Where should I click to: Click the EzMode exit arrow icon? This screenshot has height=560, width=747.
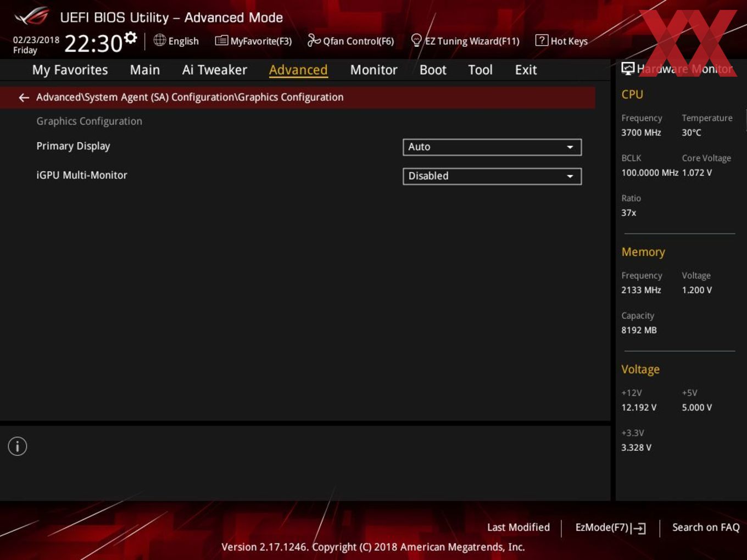pos(639,528)
